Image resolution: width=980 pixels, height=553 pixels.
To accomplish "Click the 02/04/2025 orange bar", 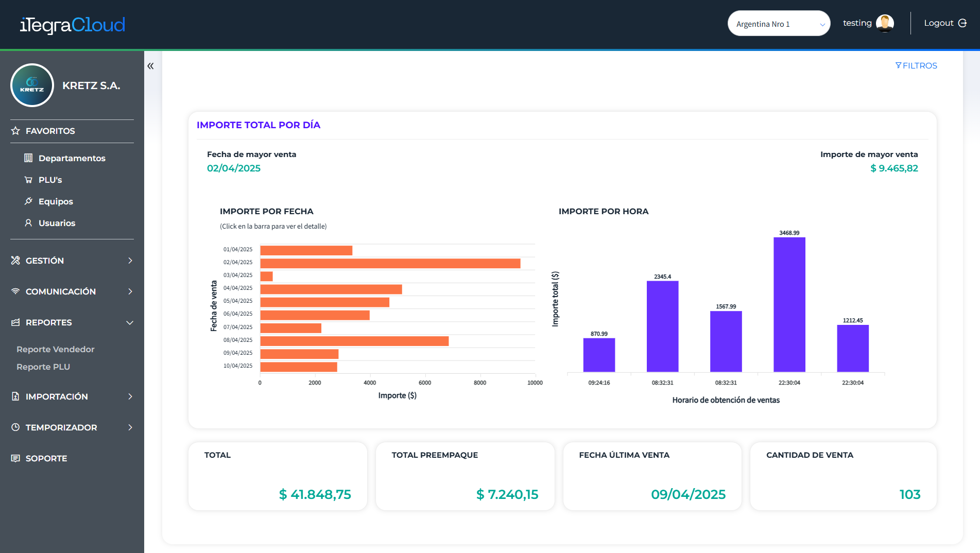I will point(390,263).
